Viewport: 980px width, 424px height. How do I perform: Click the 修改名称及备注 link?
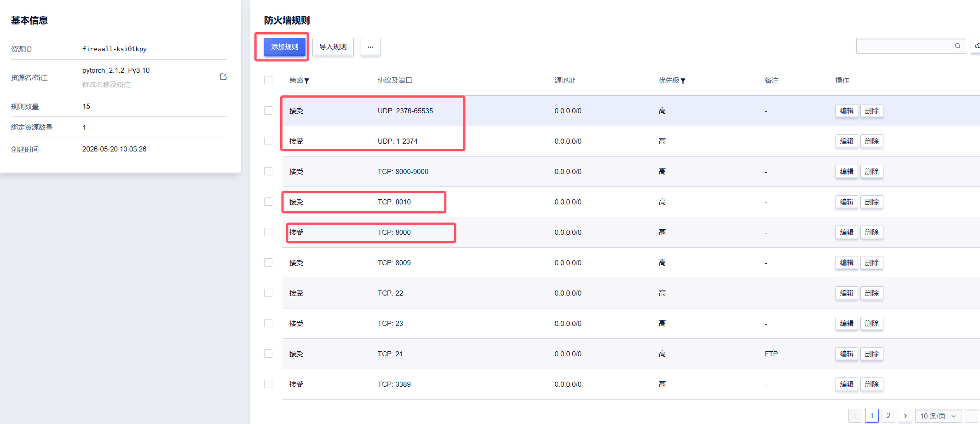[x=106, y=84]
